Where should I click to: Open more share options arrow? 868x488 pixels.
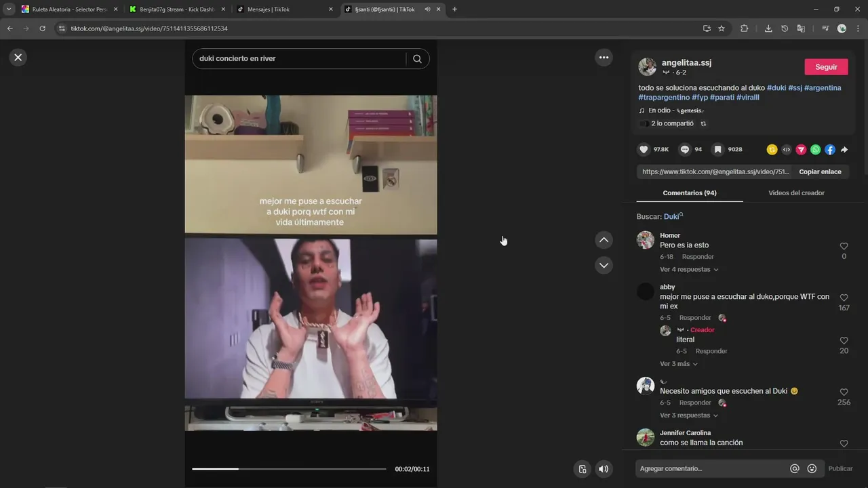844,150
